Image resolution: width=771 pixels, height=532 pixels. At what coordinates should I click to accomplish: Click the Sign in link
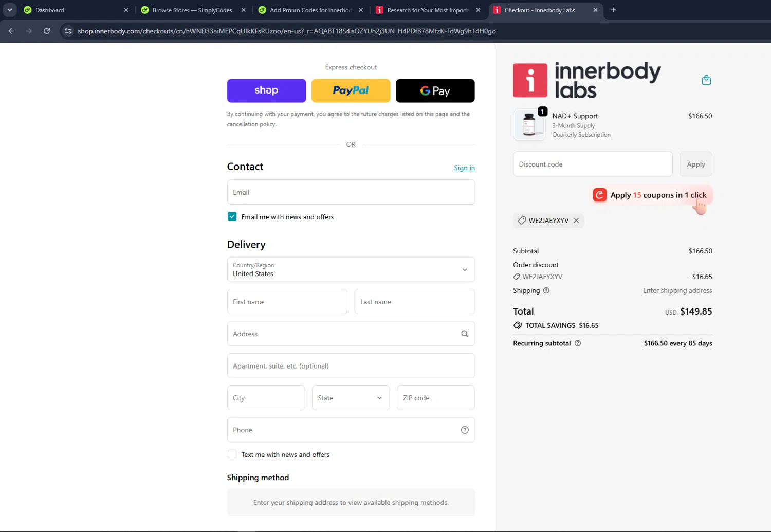[464, 168]
